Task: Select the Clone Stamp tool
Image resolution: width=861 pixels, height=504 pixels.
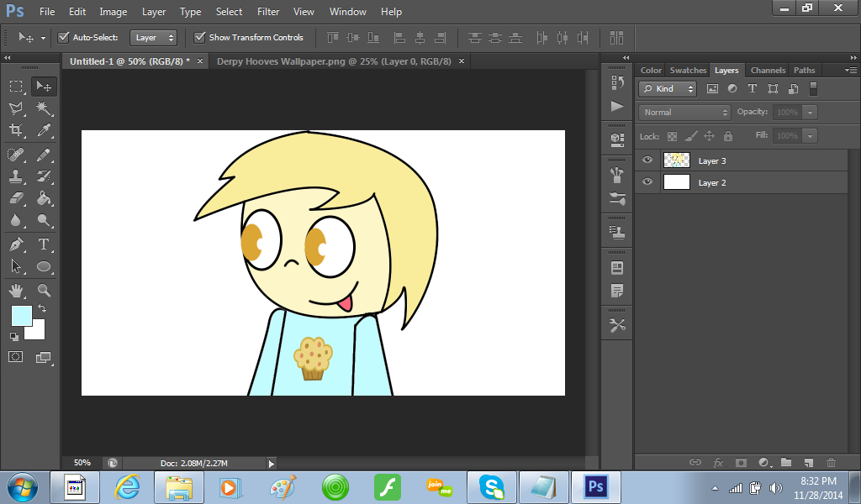Action: [16, 176]
